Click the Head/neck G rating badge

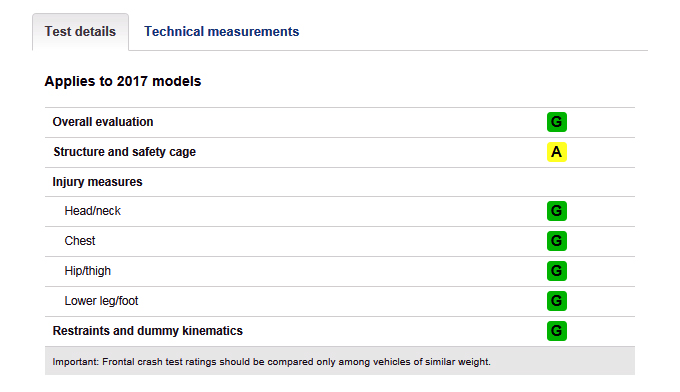pyautogui.click(x=556, y=211)
